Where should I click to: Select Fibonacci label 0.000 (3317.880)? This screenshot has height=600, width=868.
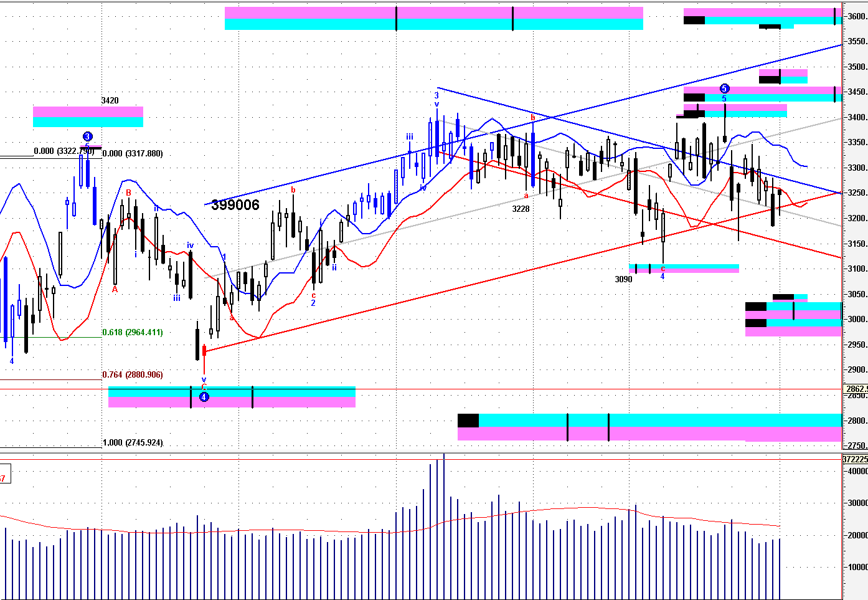tap(132, 153)
